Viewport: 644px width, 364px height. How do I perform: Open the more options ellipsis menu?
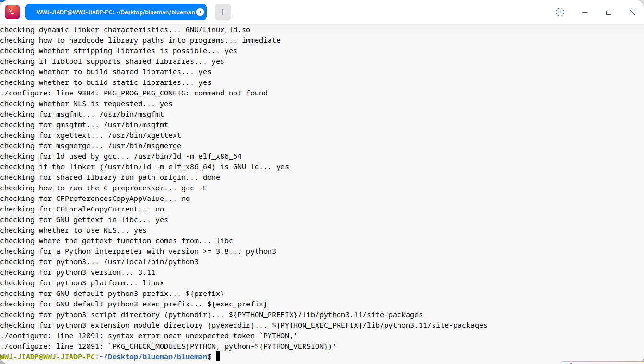[x=560, y=12]
